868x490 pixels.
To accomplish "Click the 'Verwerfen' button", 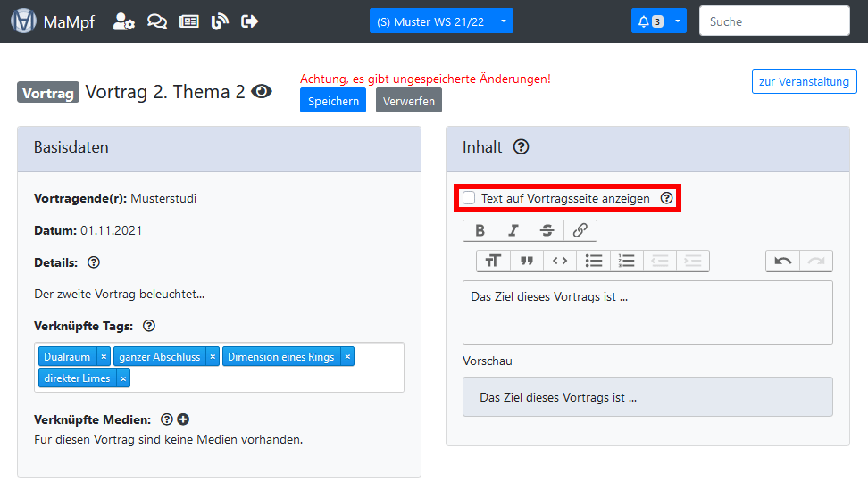I will point(409,101).
